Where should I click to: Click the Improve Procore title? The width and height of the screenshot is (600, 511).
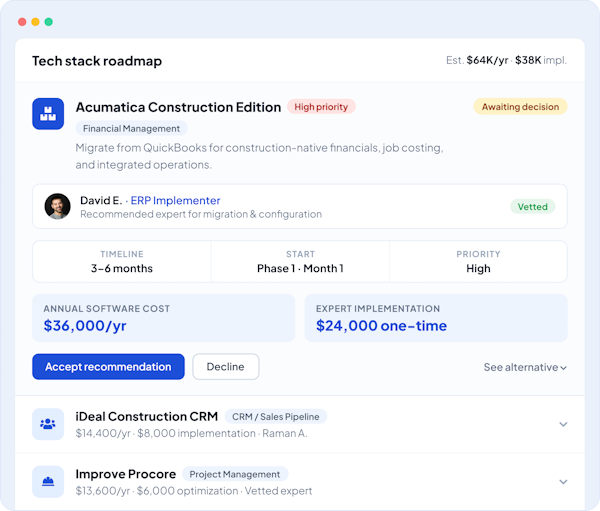(126, 474)
